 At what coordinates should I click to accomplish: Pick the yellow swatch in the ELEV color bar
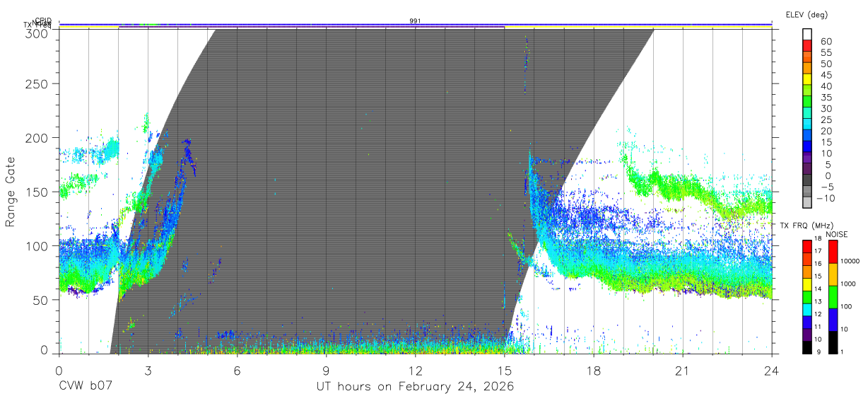[x=807, y=80]
